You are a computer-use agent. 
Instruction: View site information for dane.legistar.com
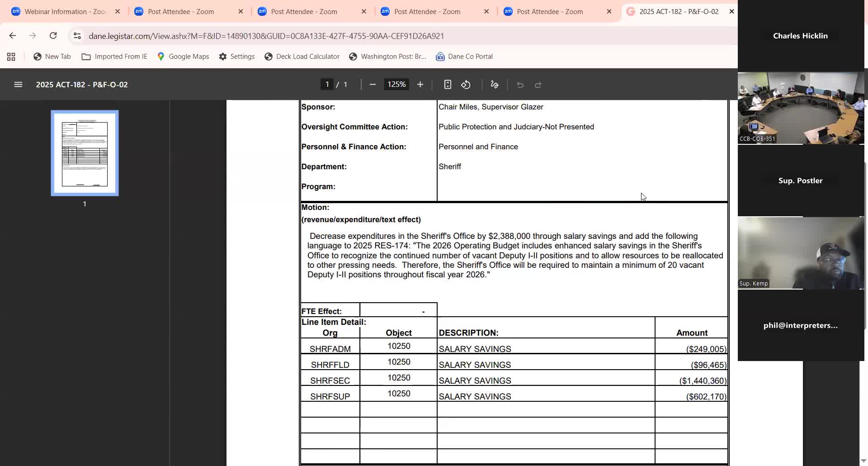(x=77, y=36)
